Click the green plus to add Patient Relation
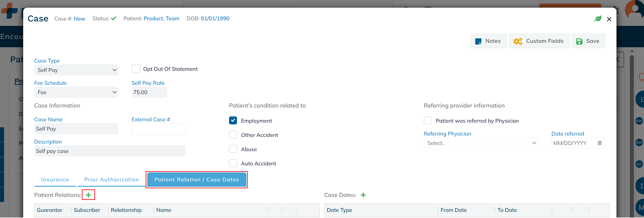 point(88,195)
